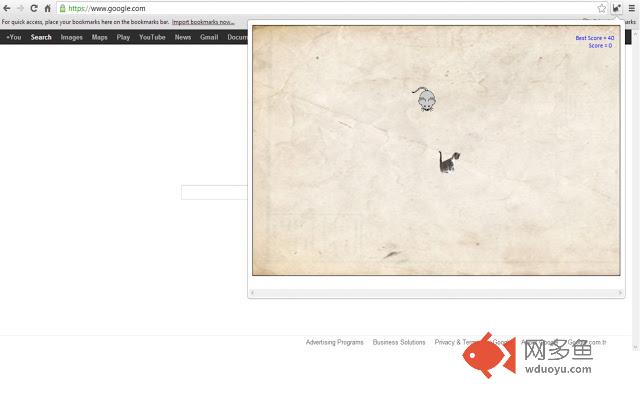This screenshot has width=640, height=400.
Task: Click the popup's left horizontal scroll arrow
Action: (253, 292)
